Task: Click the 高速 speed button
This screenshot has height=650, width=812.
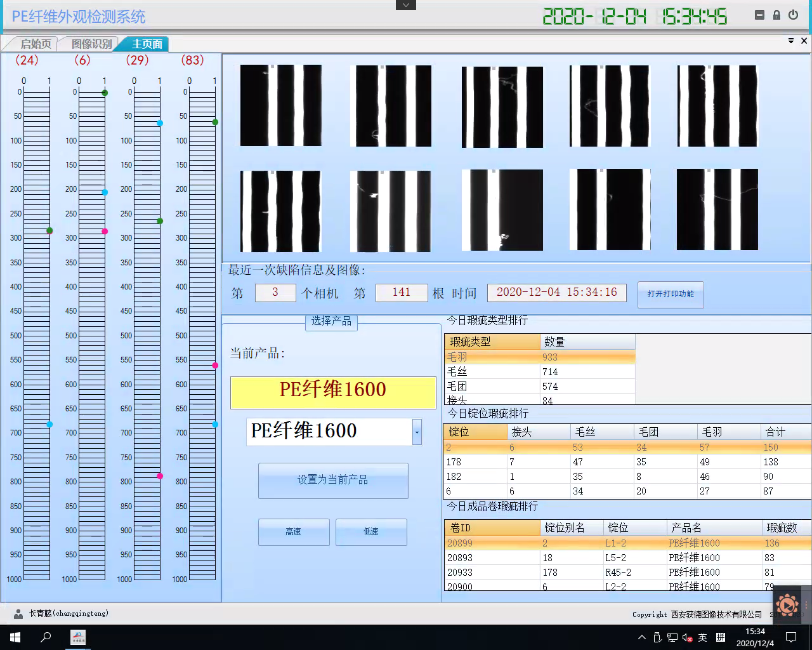Action: [x=294, y=532]
